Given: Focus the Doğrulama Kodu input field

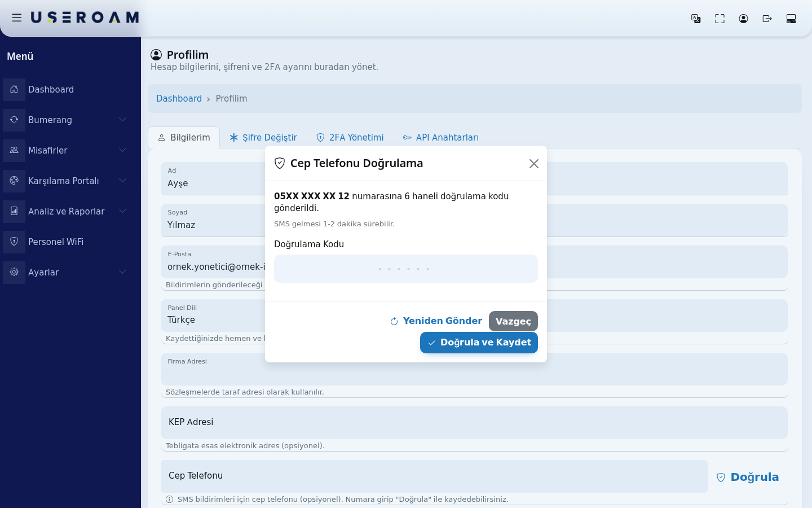Looking at the screenshot, I should point(406,269).
